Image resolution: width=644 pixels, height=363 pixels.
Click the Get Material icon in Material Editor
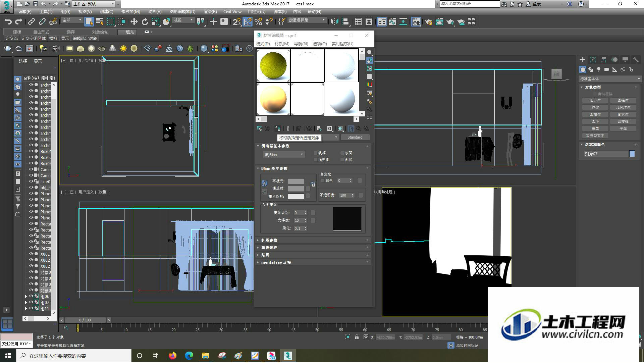260,128
